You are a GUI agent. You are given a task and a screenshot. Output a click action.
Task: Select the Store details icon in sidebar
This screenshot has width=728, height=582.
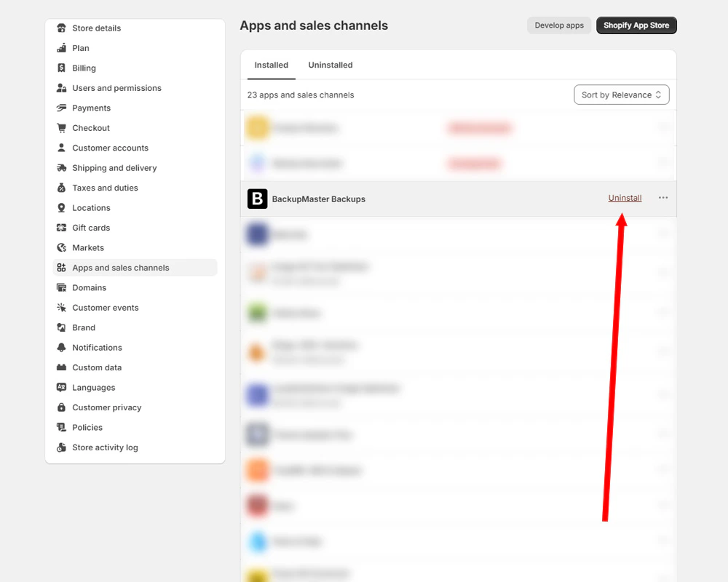pos(61,28)
